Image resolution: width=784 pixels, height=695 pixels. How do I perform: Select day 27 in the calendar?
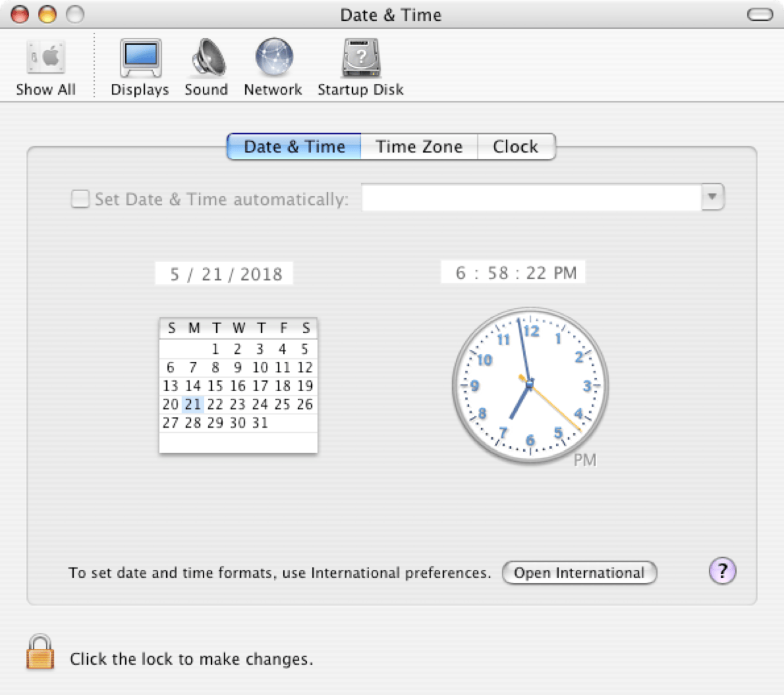tap(171, 423)
